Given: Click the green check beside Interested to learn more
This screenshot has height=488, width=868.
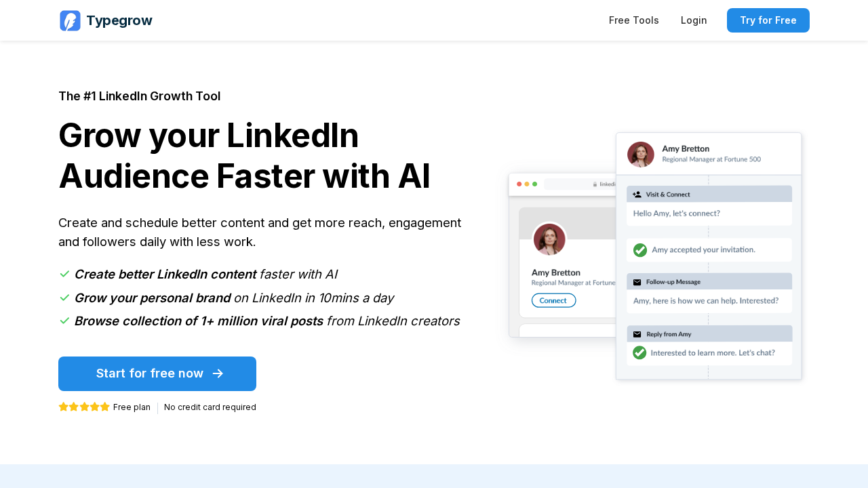Looking at the screenshot, I should [639, 352].
